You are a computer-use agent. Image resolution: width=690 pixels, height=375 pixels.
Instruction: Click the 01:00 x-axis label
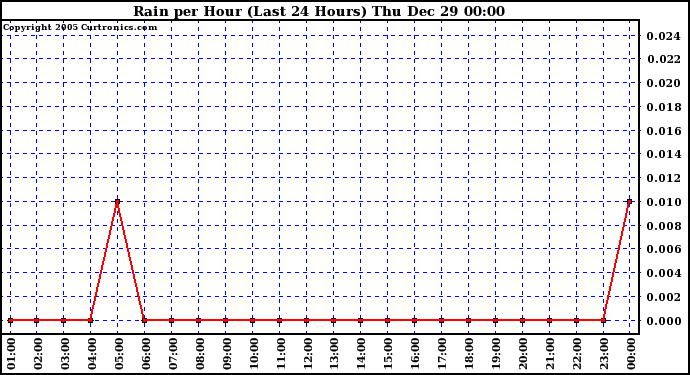coord(11,354)
